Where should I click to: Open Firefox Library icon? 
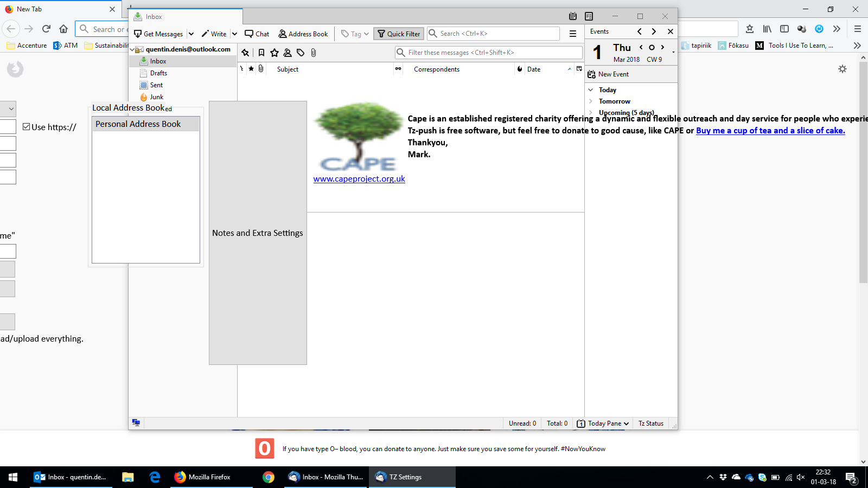(x=767, y=29)
